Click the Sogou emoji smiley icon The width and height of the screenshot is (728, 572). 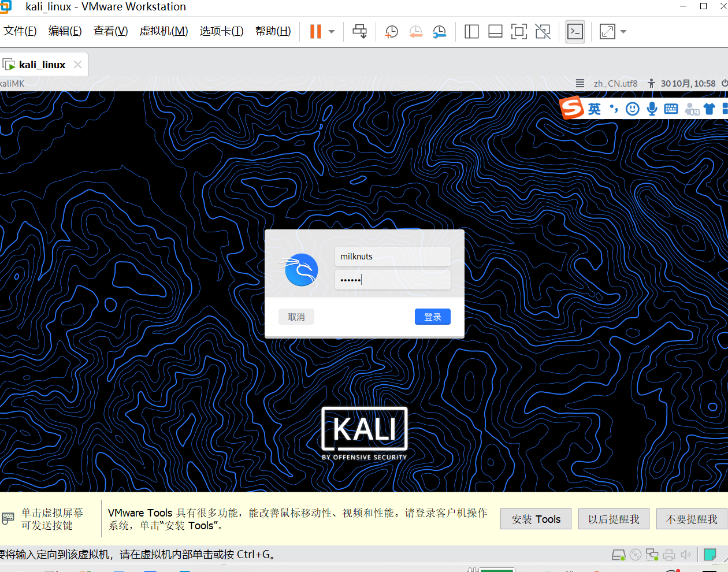point(633,109)
